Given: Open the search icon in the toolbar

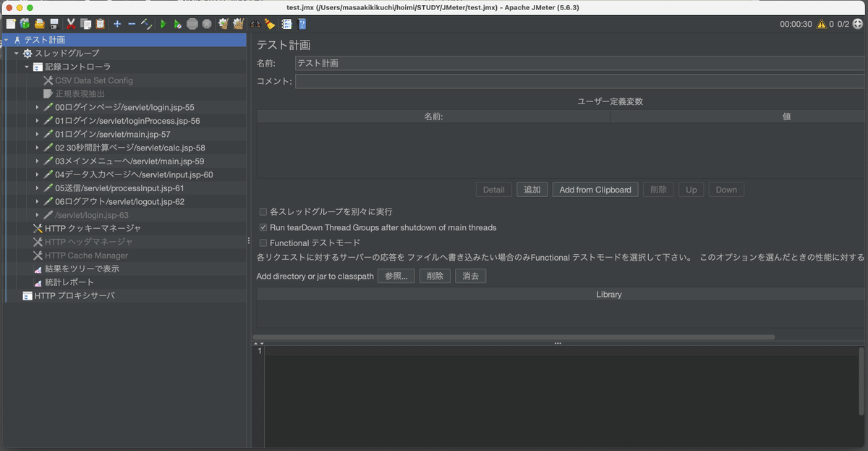Looking at the screenshot, I should coord(255,23).
